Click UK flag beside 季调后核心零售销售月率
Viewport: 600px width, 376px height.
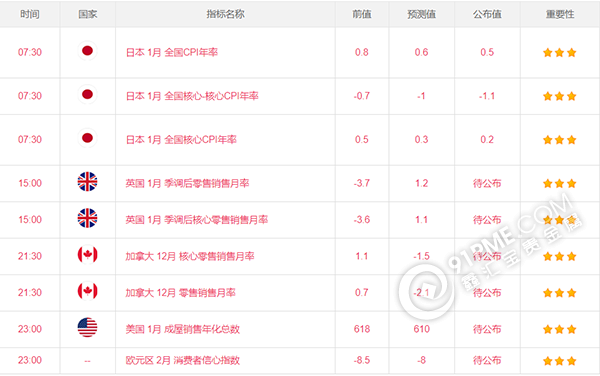(87, 218)
